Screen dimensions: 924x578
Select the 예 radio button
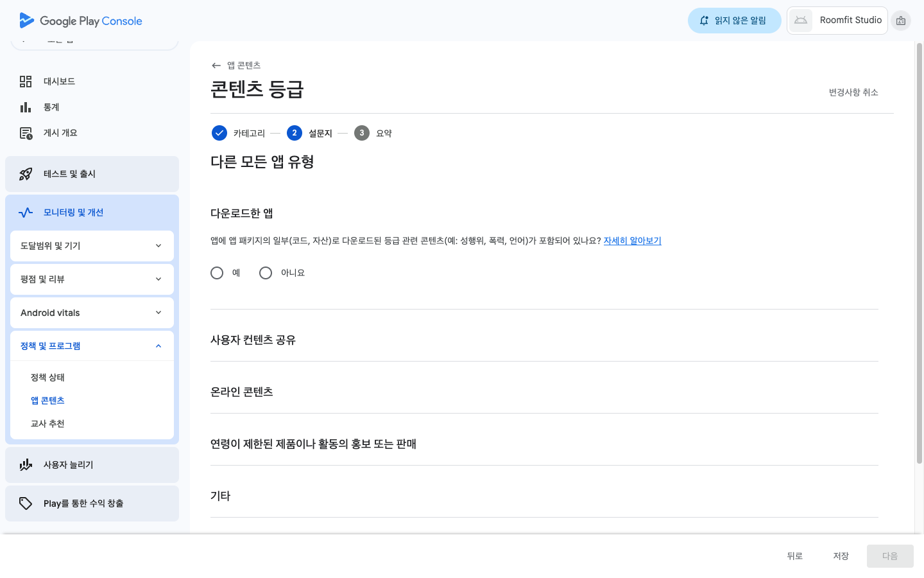point(217,273)
